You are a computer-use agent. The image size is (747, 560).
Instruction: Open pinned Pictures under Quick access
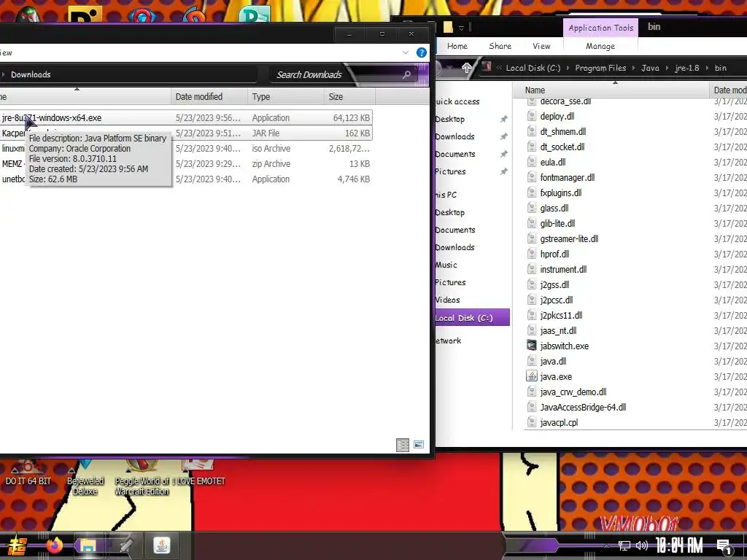tap(450, 171)
